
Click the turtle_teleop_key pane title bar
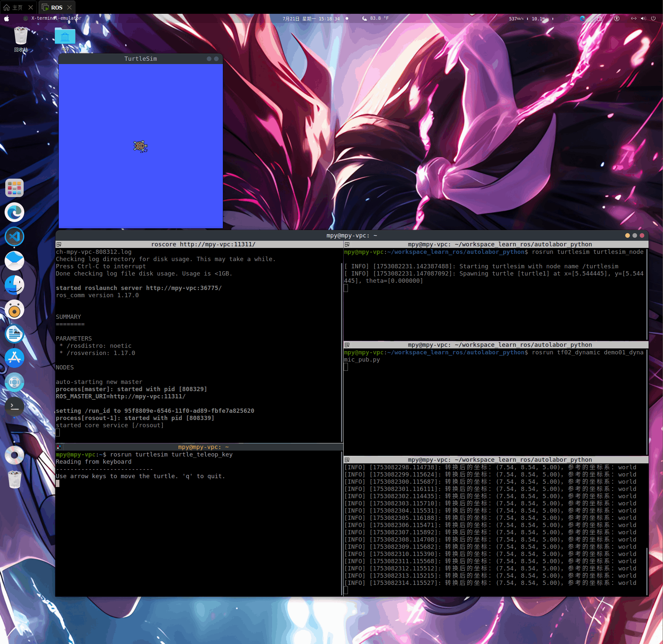pos(203,447)
